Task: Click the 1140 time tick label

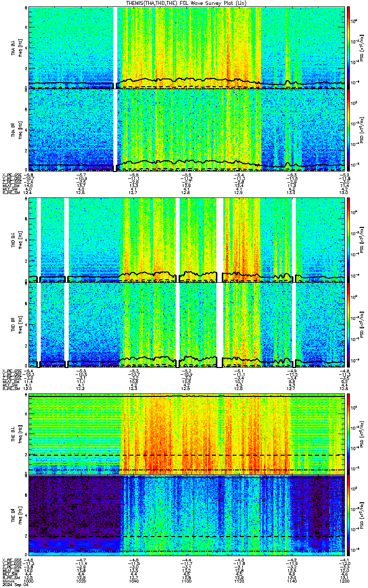Action: click(291, 581)
